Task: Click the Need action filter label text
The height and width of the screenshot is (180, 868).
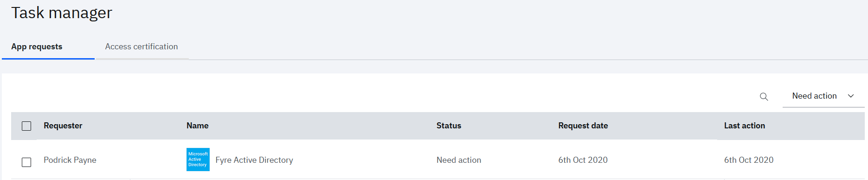Action: point(814,96)
